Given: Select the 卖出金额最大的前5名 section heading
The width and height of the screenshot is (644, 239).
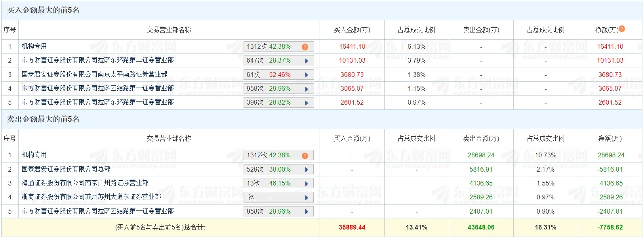Looking at the screenshot, I should point(43,119).
